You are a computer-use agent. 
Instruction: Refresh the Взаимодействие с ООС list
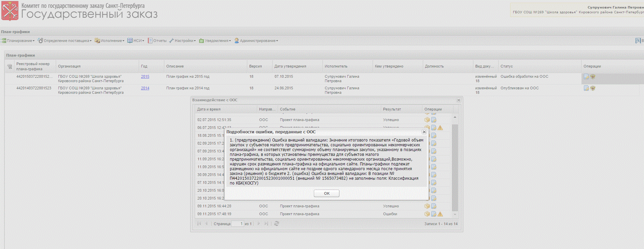tap(277, 223)
